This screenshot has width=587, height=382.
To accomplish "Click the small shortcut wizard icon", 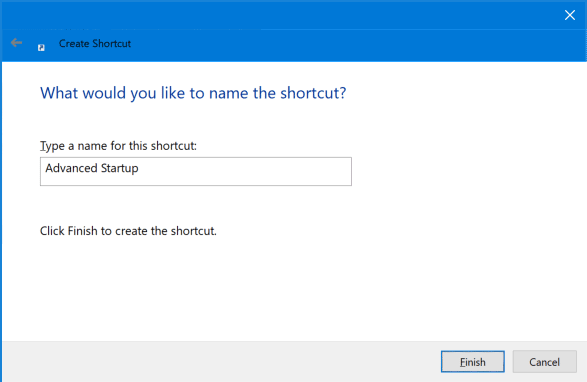I will coord(41,48).
